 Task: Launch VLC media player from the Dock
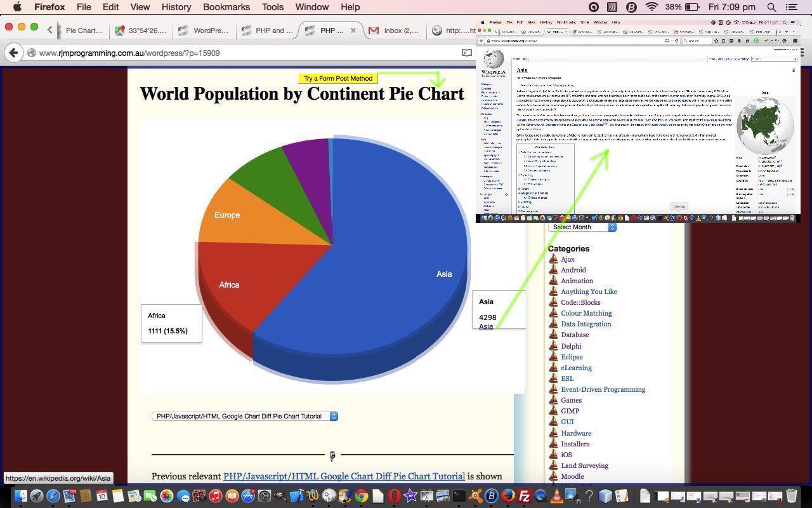pyautogui.click(x=558, y=497)
